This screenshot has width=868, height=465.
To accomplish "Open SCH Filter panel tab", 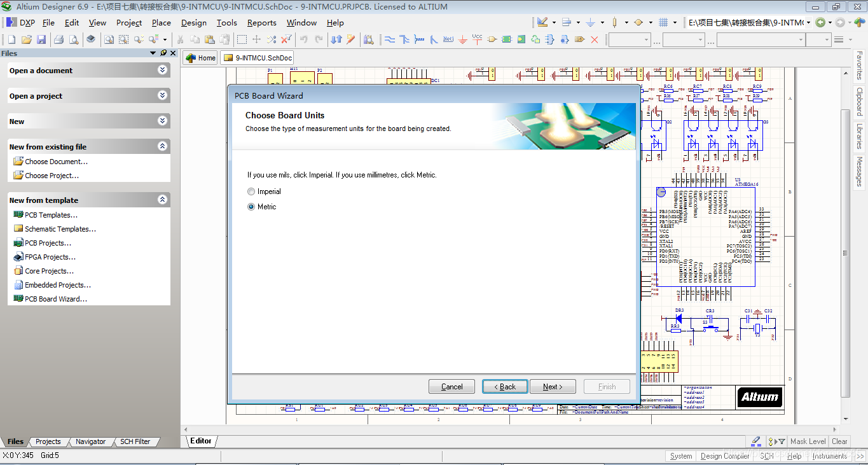I will tap(135, 441).
